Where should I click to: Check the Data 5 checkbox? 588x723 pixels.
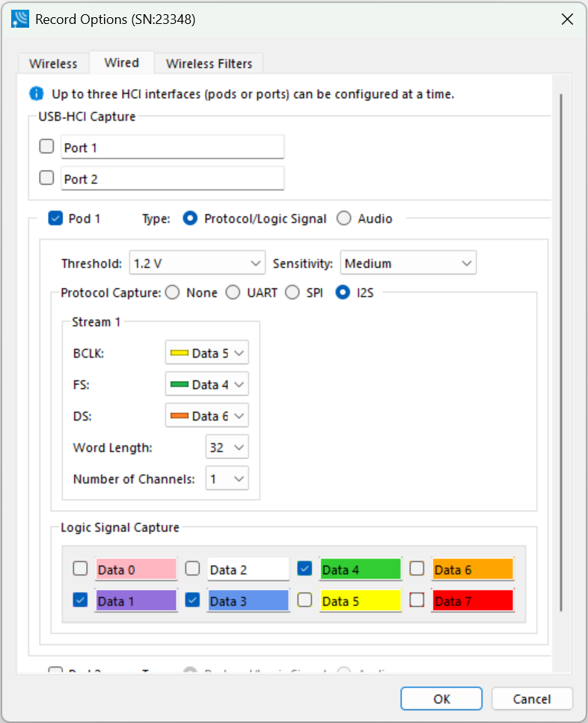(304, 600)
